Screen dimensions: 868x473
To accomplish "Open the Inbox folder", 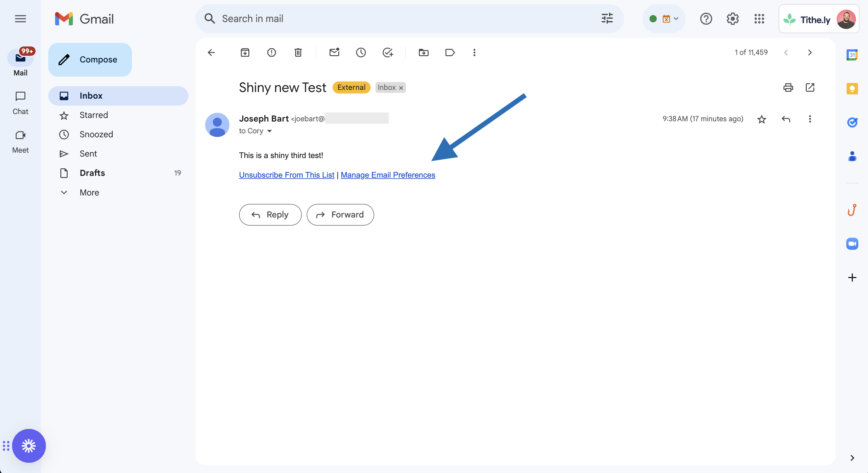I will point(118,96).
